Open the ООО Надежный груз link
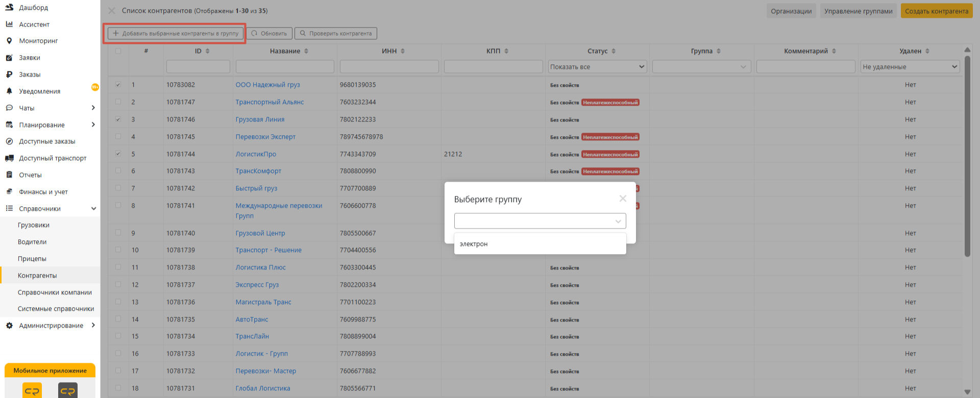Image resolution: width=980 pixels, height=398 pixels. 267,85
